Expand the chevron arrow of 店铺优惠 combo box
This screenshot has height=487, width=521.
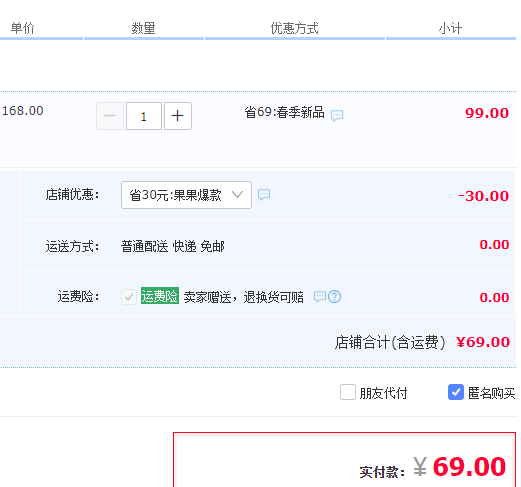click(237, 194)
